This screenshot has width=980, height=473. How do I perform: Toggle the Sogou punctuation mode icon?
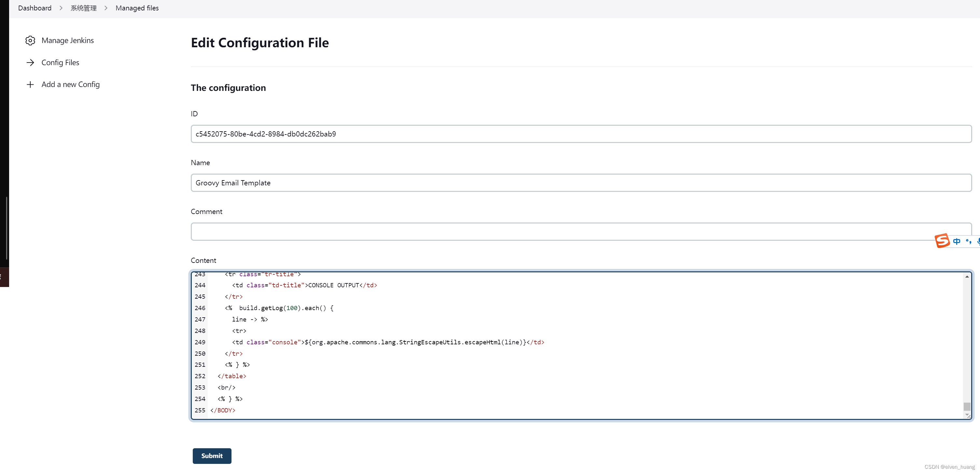point(968,241)
